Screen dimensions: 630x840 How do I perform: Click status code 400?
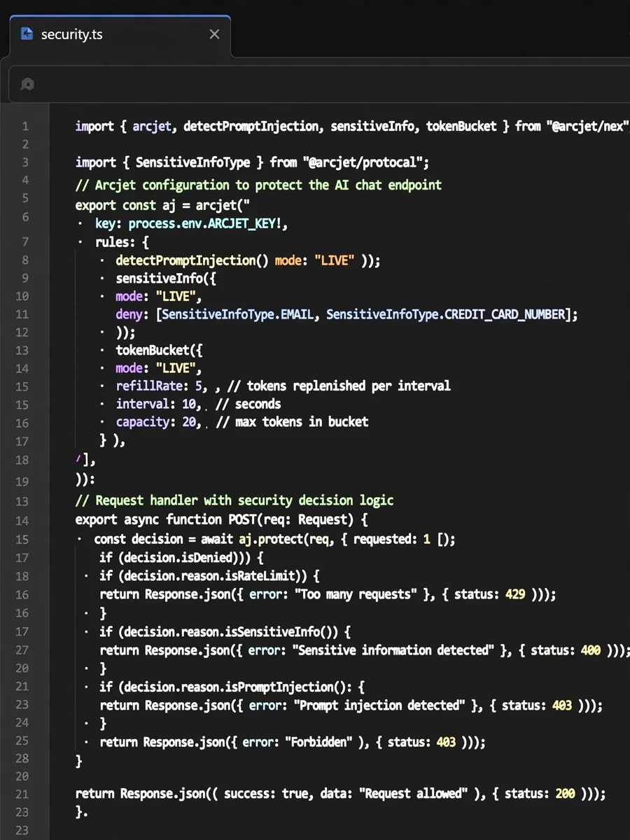(x=591, y=650)
